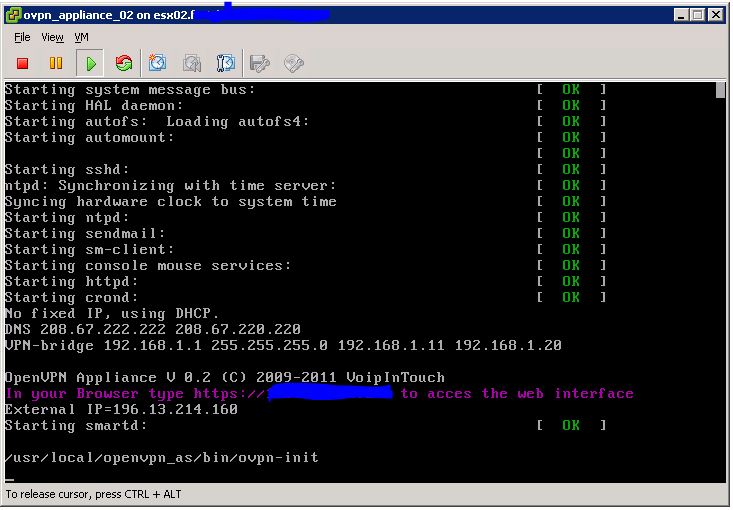
Task: Reset the virtual machine using the reset icon
Action: [124, 64]
